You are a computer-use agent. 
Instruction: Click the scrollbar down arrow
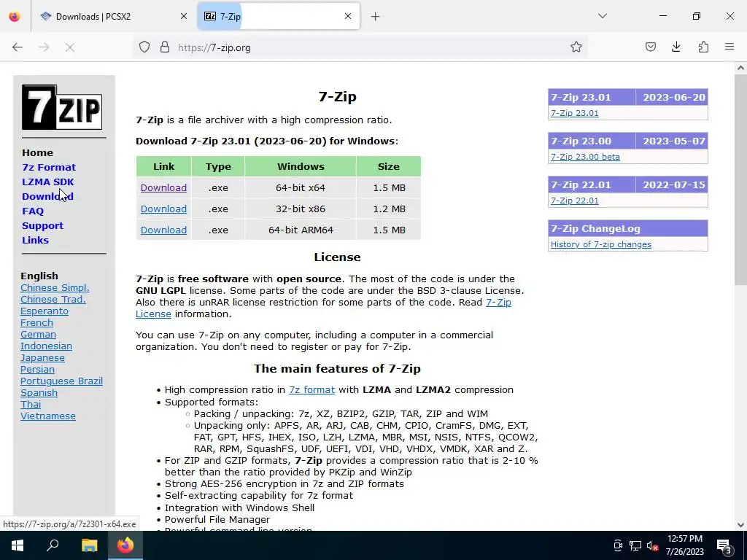[740, 525]
